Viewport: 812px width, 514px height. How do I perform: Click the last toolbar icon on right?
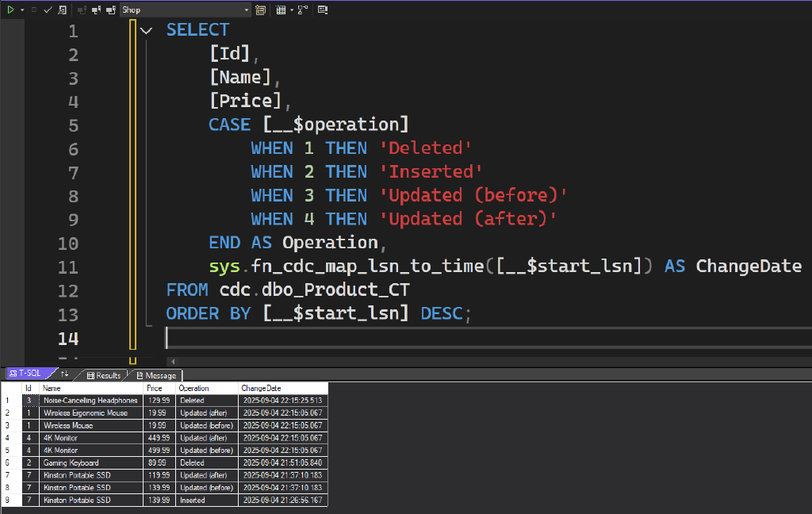click(323, 10)
